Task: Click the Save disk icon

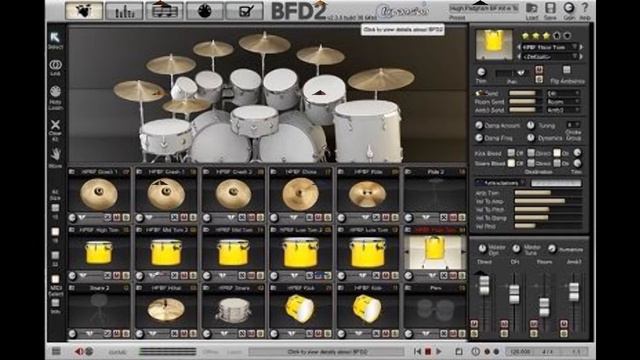Action: click(550, 8)
